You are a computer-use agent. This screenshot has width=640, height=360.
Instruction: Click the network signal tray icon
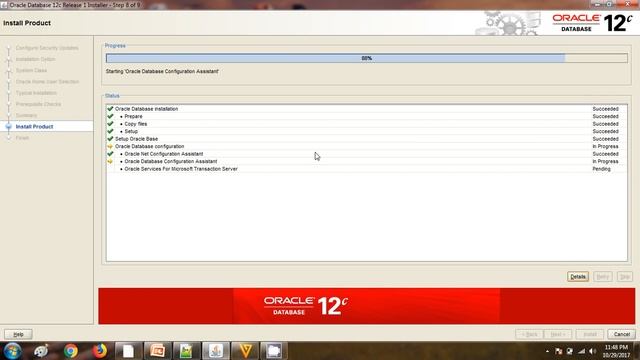(x=581, y=351)
